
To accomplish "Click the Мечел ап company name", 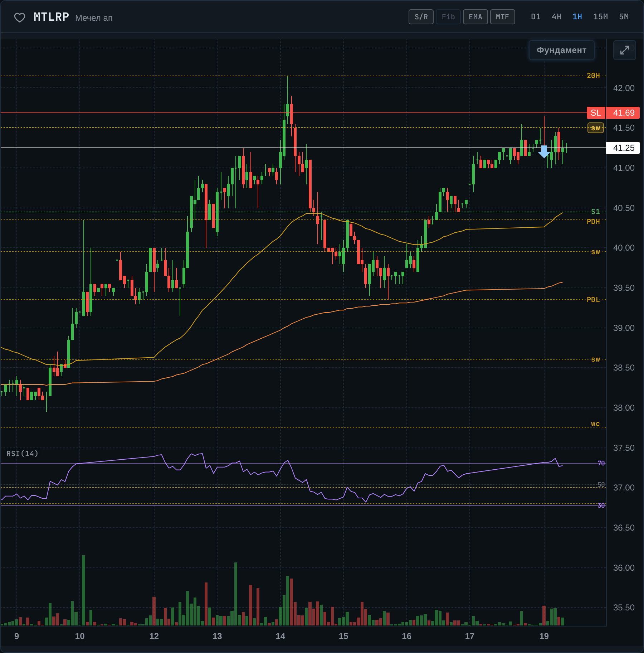I will 94,18.
